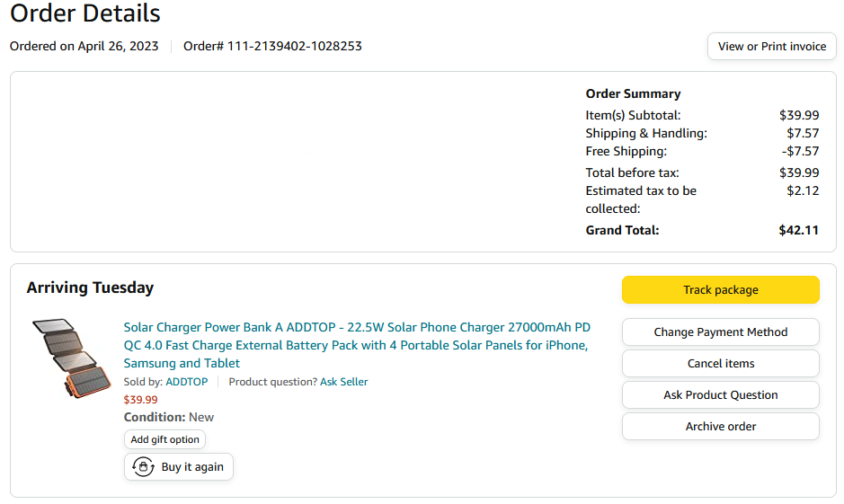Click the Order Details page heading
Viewport: 844px width, 504px height.
(85, 13)
